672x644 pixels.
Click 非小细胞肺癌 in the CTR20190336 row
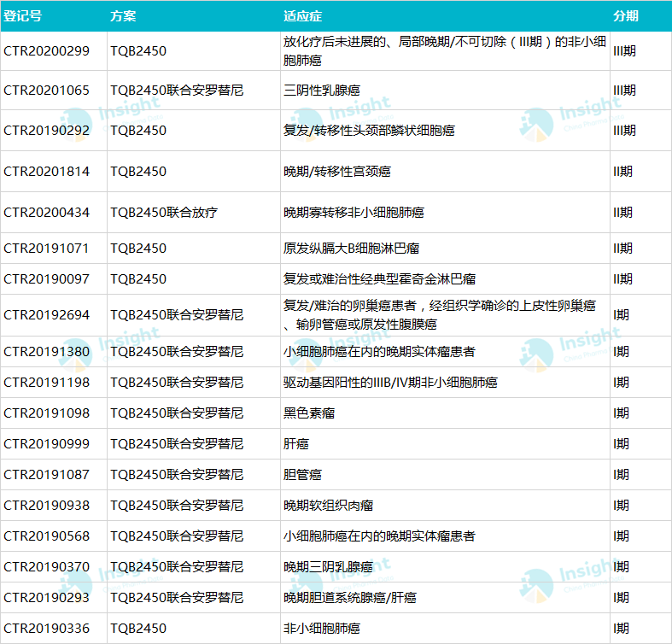tap(322, 629)
